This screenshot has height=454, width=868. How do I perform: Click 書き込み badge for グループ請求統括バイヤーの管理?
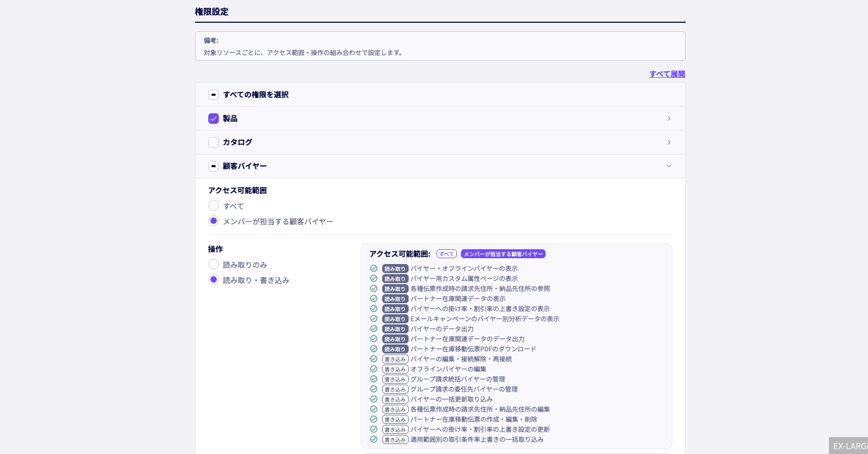point(395,379)
